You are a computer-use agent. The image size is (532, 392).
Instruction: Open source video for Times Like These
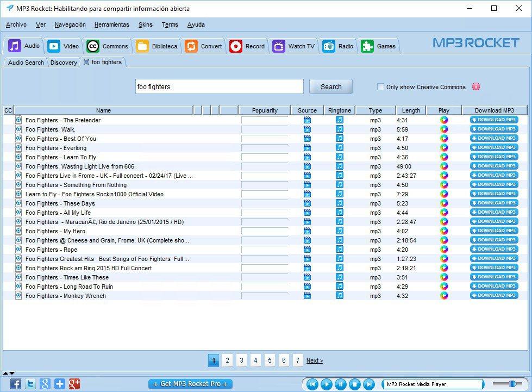click(307, 277)
